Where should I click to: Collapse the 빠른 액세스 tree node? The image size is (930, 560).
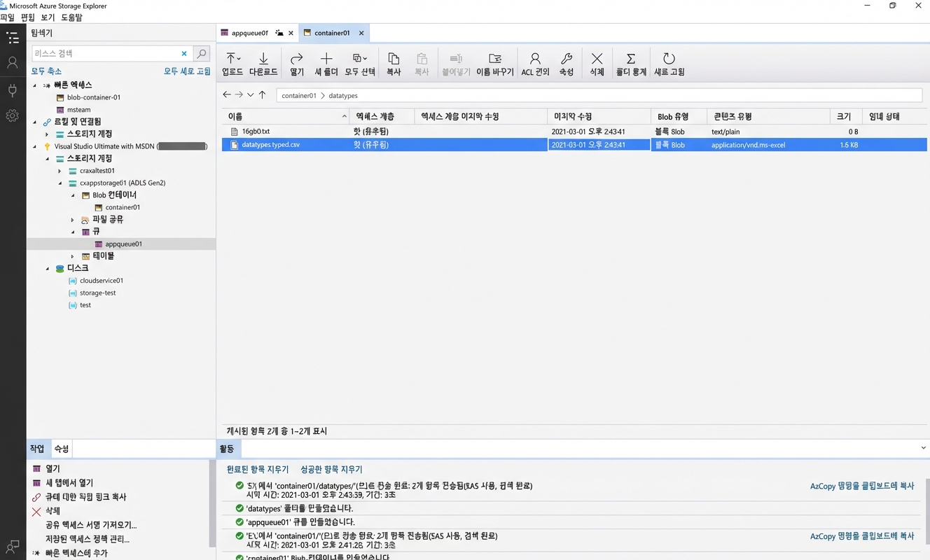coord(35,85)
